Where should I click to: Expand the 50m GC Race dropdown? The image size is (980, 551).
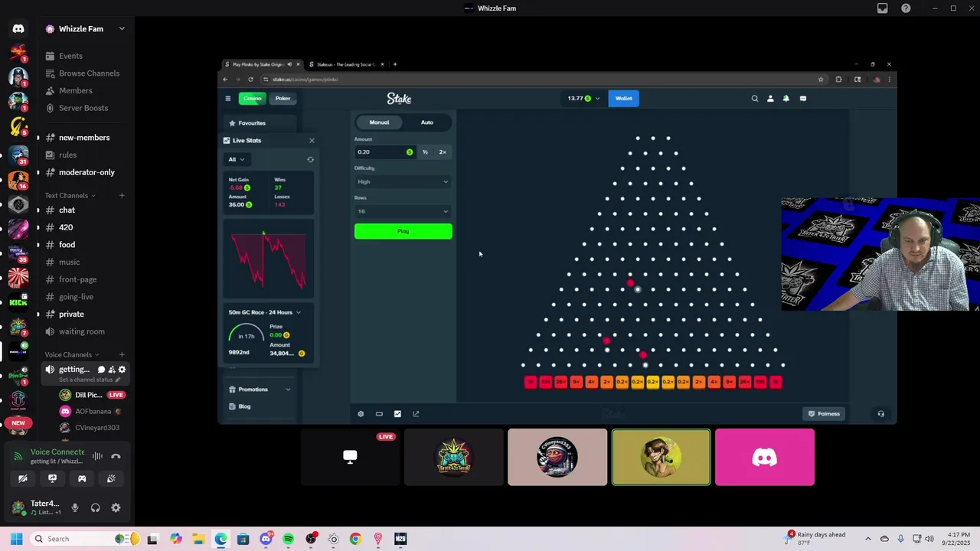[x=265, y=312]
